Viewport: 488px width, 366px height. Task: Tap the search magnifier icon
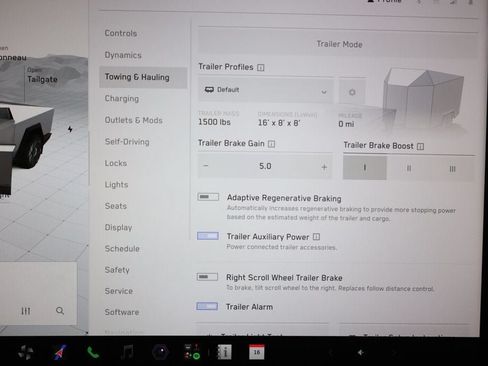click(60, 311)
